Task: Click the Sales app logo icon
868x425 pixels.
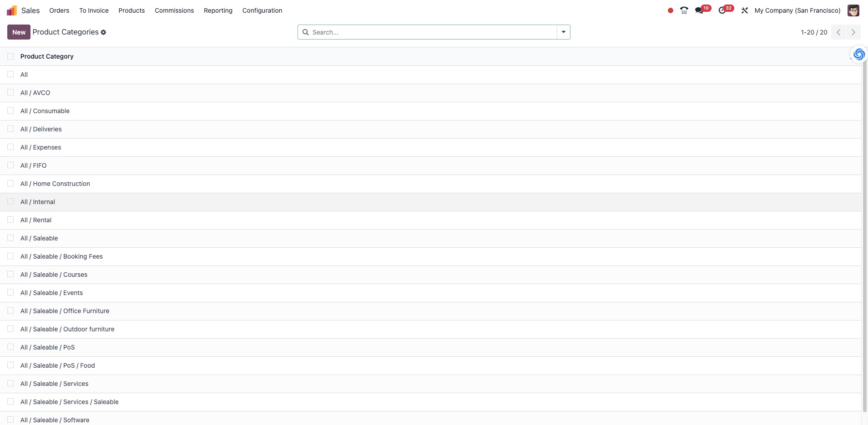Action: pyautogui.click(x=12, y=10)
